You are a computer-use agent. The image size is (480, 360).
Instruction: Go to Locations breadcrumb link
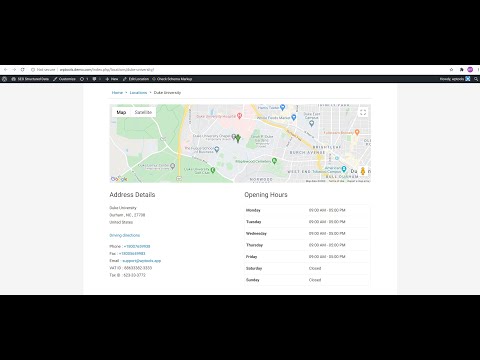pyautogui.click(x=138, y=93)
